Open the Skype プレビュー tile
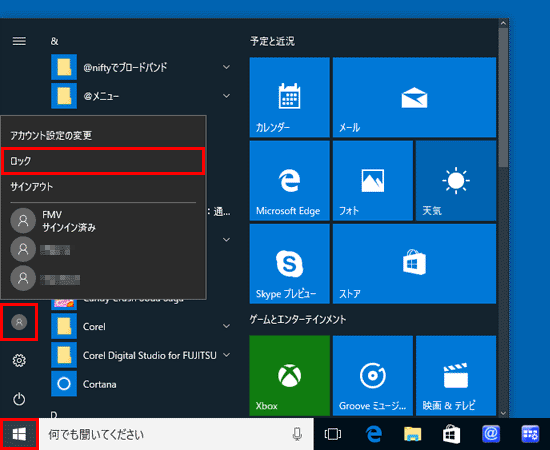Image resolution: width=550 pixels, height=450 pixels. pyautogui.click(x=289, y=264)
